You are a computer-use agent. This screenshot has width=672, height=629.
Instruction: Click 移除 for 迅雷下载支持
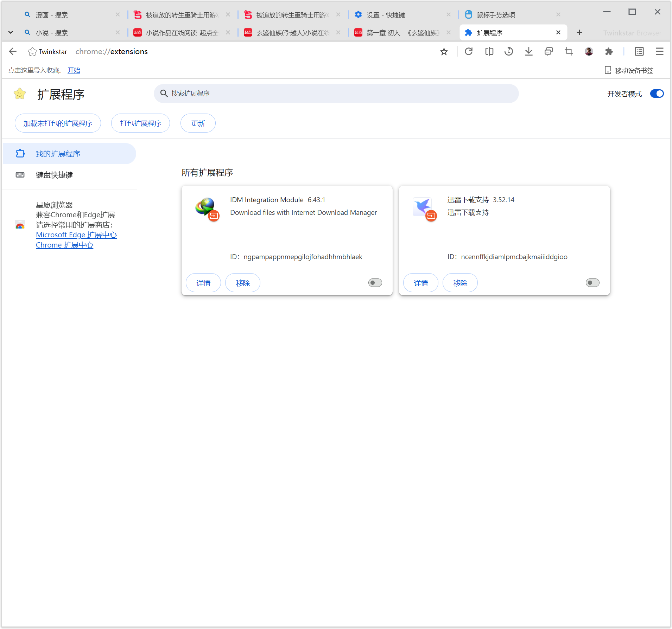click(460, 283)
